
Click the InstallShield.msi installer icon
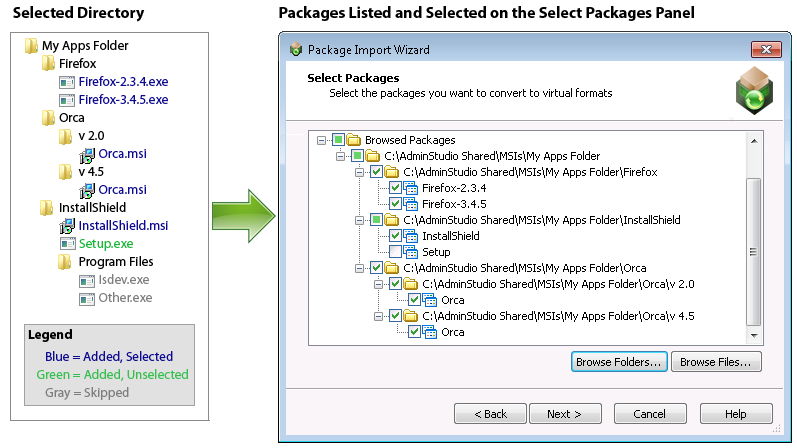tap(67, 226)
